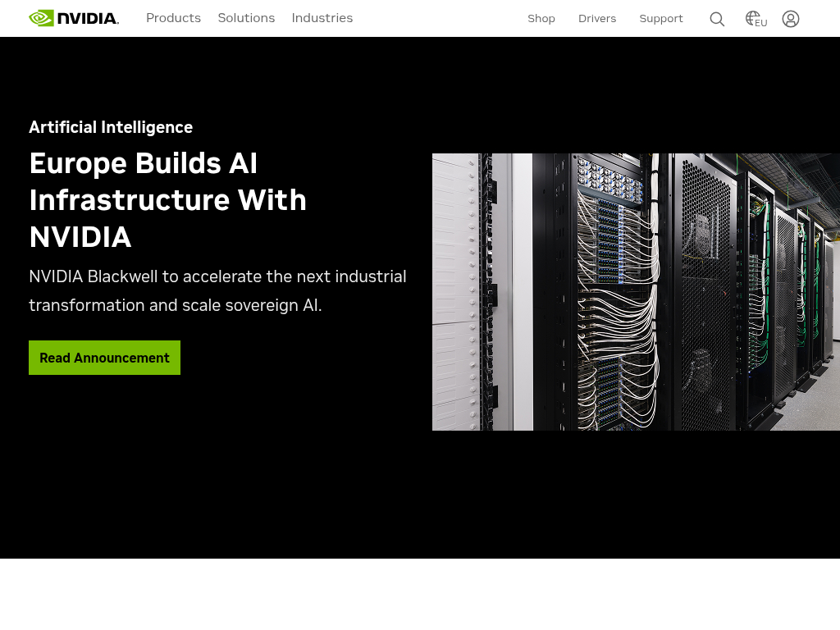Open the Industries menu
The image size is (840, 630).
coord(322,18)
